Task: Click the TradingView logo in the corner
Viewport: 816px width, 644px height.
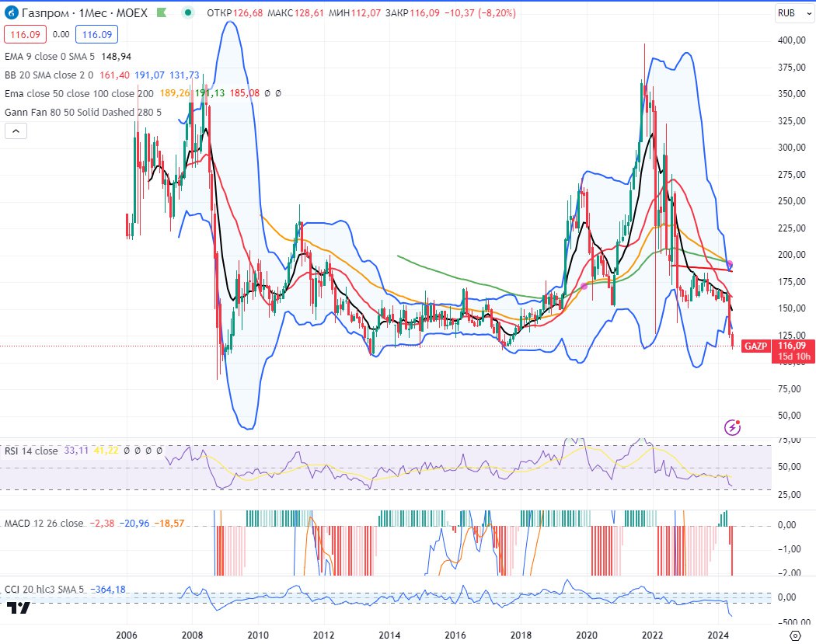Action: (x=19, y=607)
